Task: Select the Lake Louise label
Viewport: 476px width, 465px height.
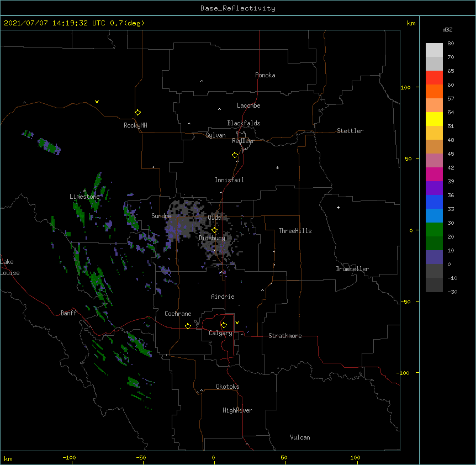Action: click(x=10, y=267)
